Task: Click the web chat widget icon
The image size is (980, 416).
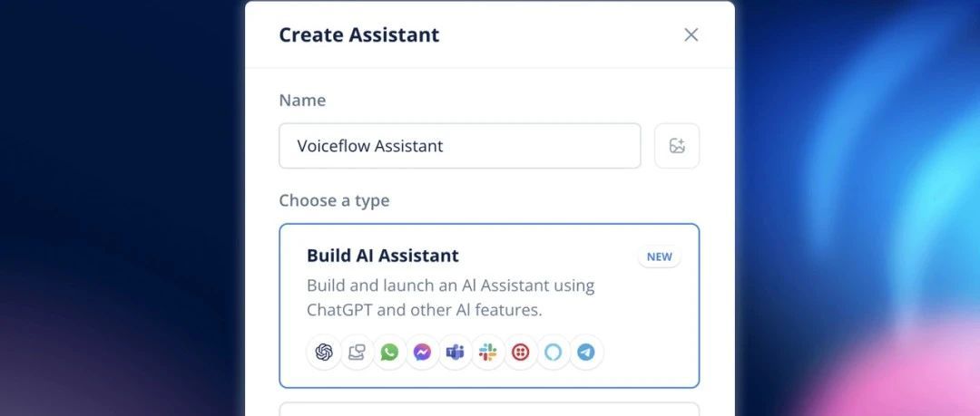Action: coord(357,353)
